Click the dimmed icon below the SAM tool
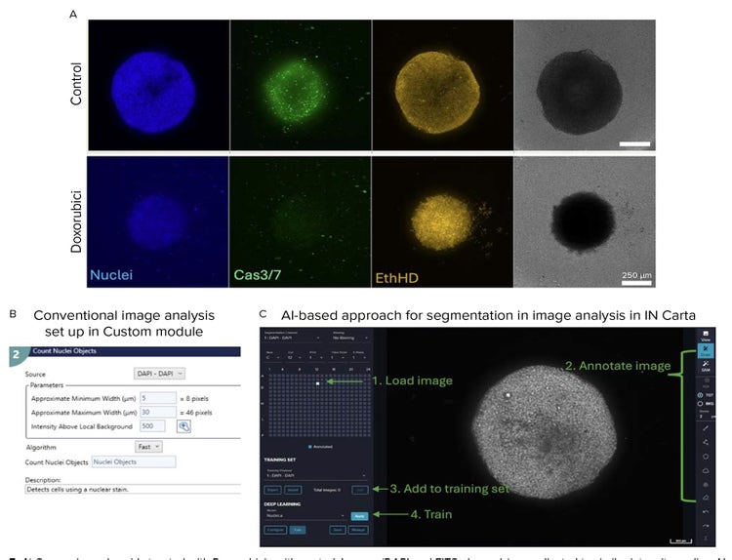This screenshot has width=732, height=560. click(x=706, y=382)
